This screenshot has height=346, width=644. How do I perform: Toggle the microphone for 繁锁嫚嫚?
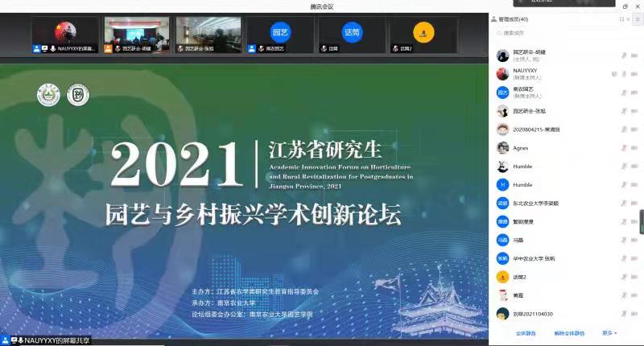tap(624, 221)
